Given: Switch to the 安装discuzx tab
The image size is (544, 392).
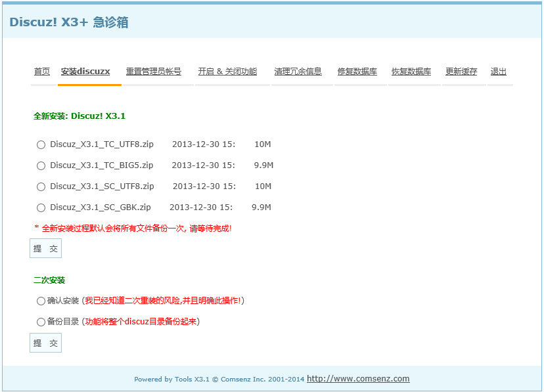Looking at the screenshot, I should tap(85, 72).
